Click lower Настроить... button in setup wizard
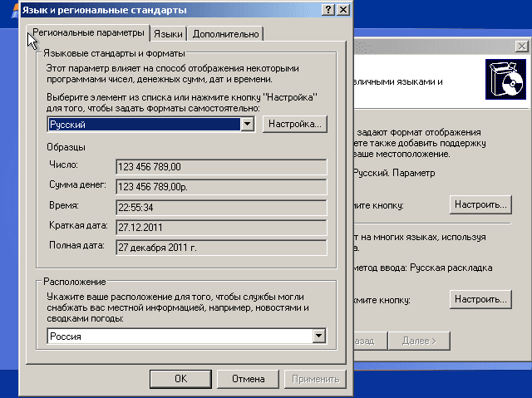This screenshot has width=532, height=398. tap(480, 299)
